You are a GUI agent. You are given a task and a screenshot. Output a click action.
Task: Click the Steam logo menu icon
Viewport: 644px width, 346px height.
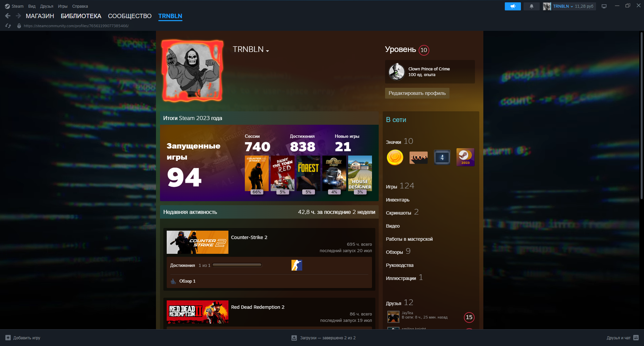pyautogui.click(x=7, y=6)
